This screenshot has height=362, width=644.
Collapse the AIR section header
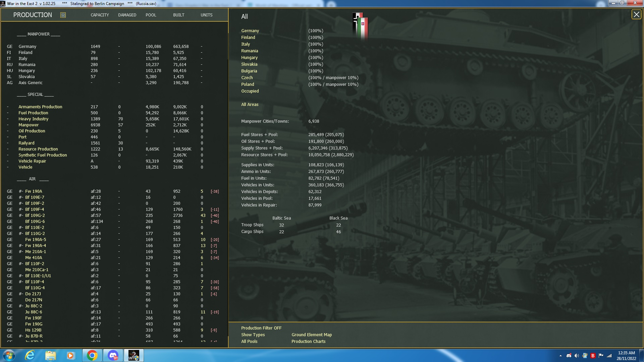[x=32, y=179]
